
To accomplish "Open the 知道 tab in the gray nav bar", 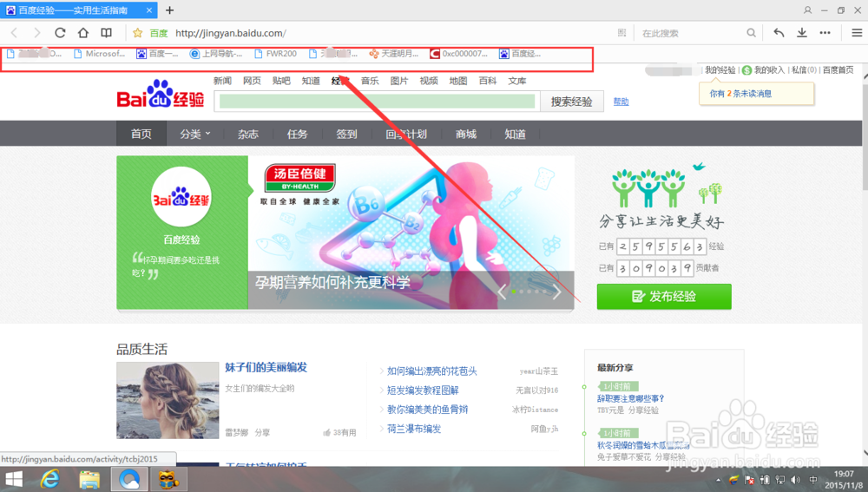I will (516, 134).
